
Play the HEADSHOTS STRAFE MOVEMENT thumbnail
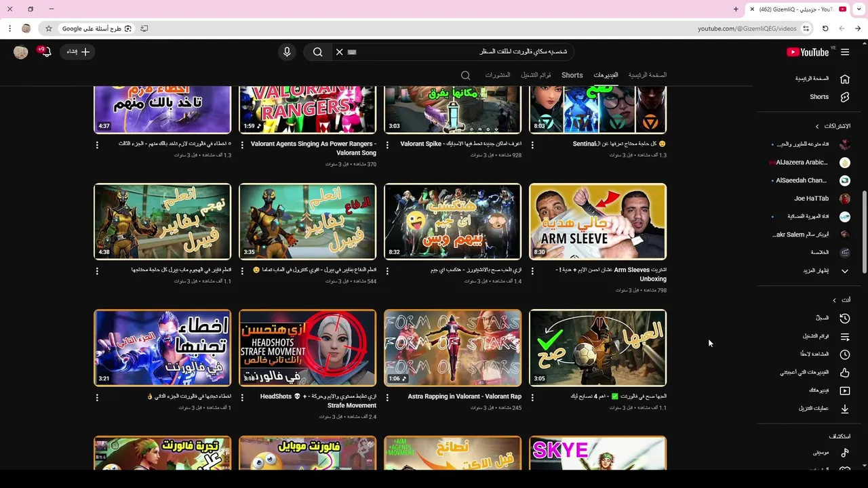click(x=307, y=348)
